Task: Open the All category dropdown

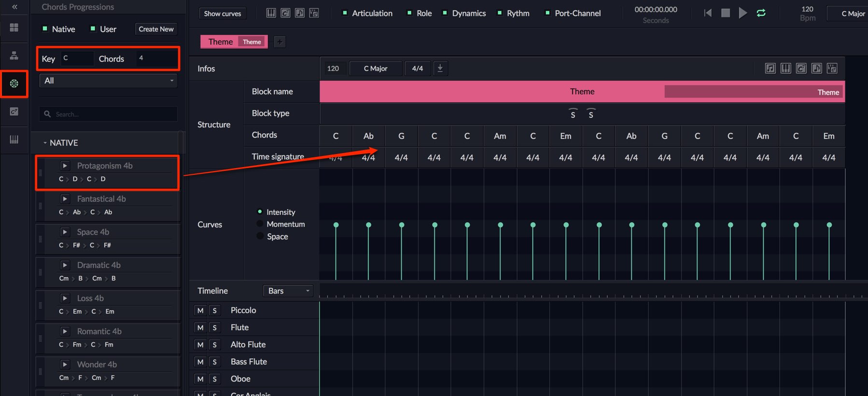Action: click(108, 81)
